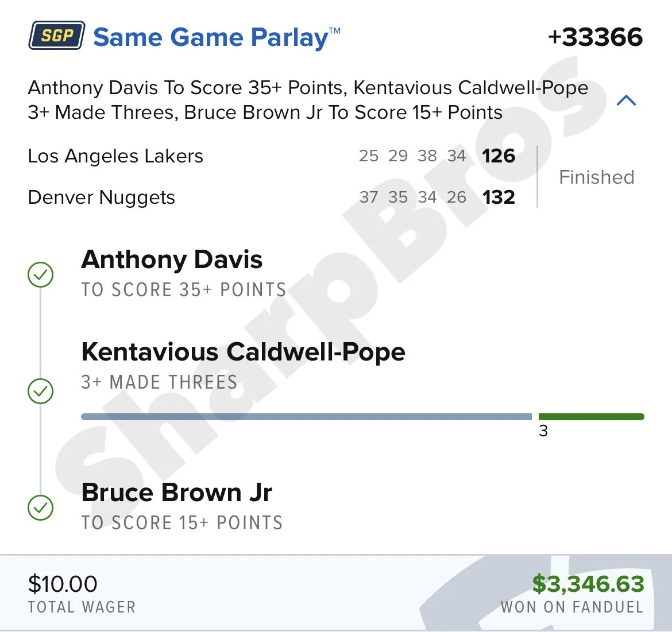The width and height of the screenshot is (672, 632).
Task: Click the $10.00 total wager amount
Action: pyautogui.click(x=63, y=584)
